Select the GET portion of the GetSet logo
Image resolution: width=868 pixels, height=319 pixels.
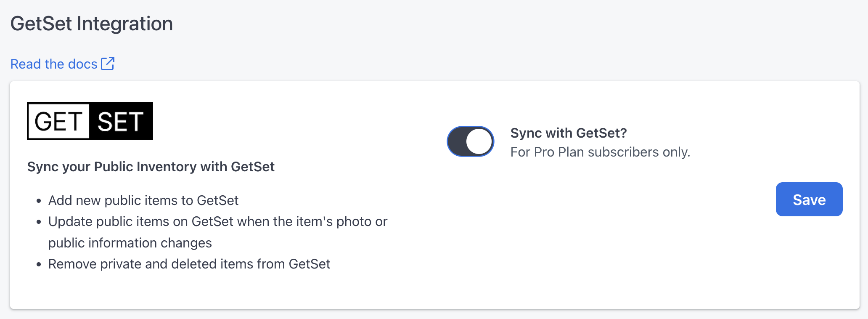click(57, 121)
